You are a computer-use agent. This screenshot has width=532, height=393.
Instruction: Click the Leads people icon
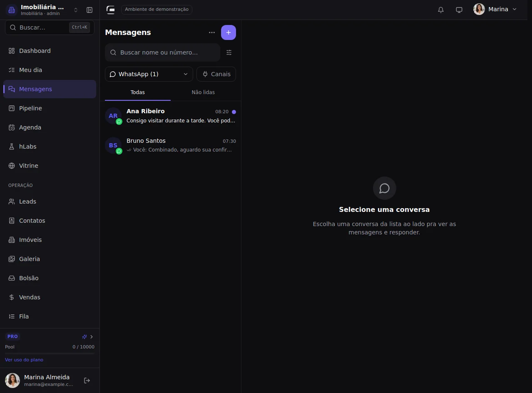point(12,201)
